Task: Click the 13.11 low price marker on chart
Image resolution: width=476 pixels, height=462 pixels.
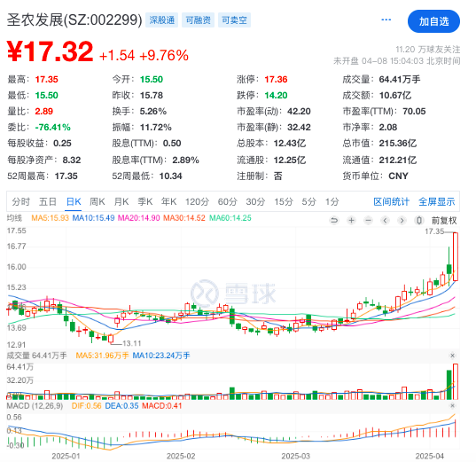Action: pyautogui.click(x=132, y=343)
